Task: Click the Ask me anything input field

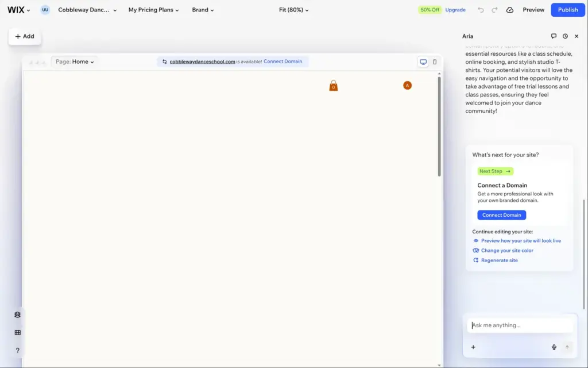Action: tap(520, 325)
